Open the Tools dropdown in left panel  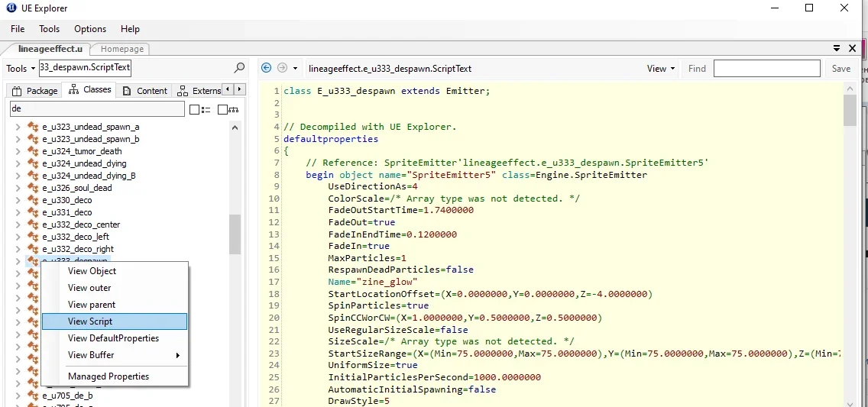click(21, 68)
